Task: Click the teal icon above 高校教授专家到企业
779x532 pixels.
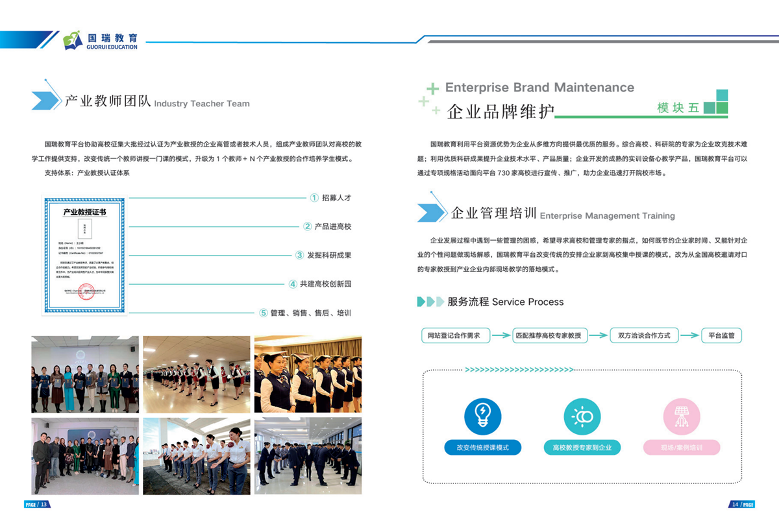Action: (x=582, y=416)
